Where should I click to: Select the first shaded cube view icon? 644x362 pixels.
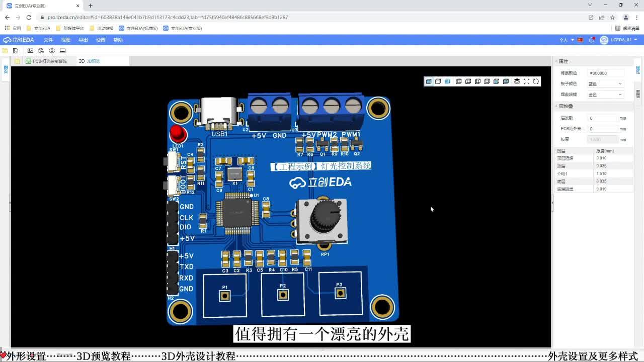click(x=428, y=81)
